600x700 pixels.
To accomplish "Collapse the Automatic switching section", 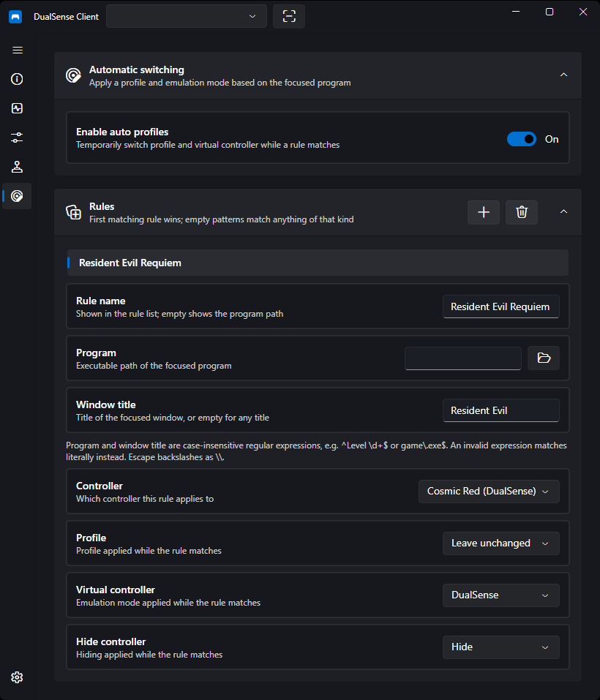I will click(564, 75).
